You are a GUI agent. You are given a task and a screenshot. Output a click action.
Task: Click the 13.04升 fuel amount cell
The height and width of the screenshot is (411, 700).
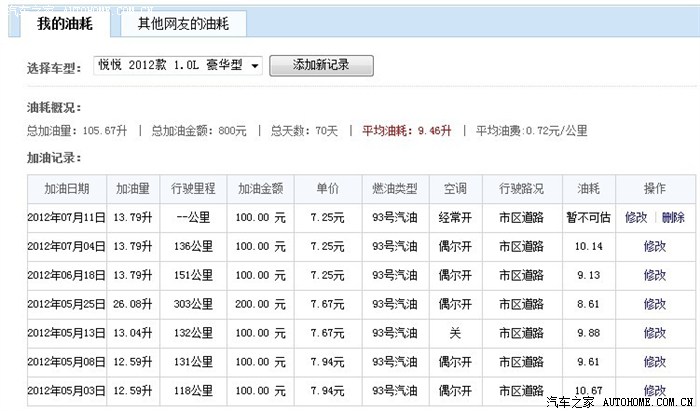pyautogui.click(x=133, y=332)
